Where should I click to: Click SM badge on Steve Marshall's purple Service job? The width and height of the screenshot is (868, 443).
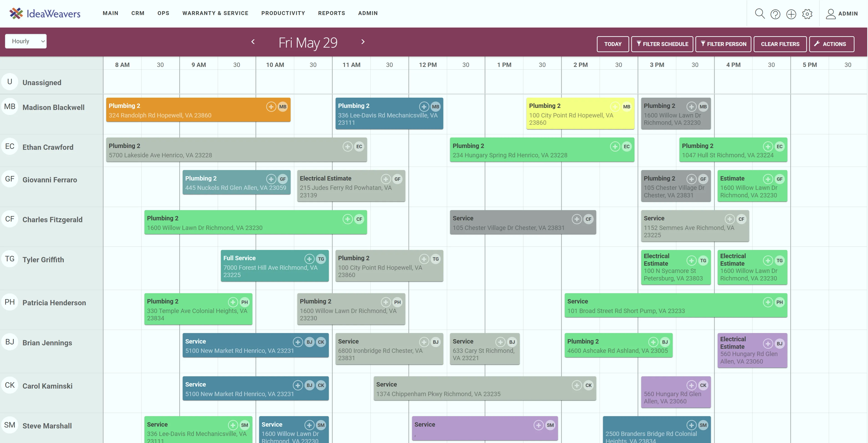click(x=550, y=425)
